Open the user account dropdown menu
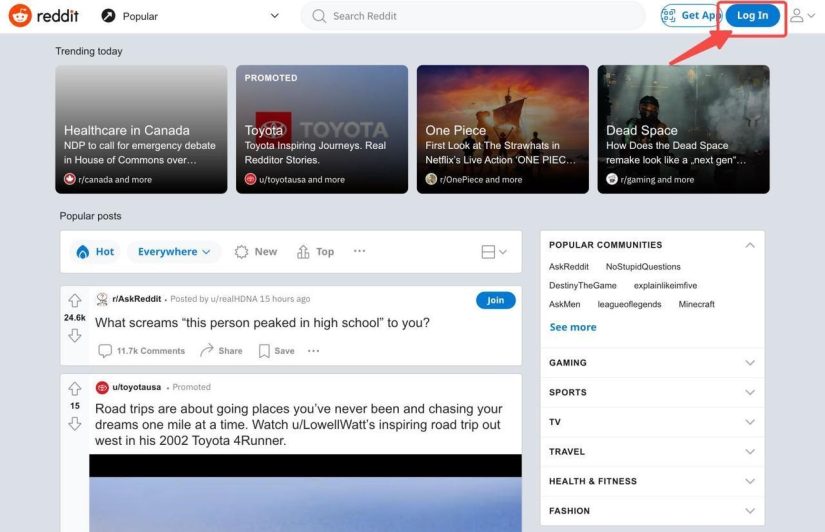This screenshot has height=532, width=825. pyautogui.click(x=803, y=16)
